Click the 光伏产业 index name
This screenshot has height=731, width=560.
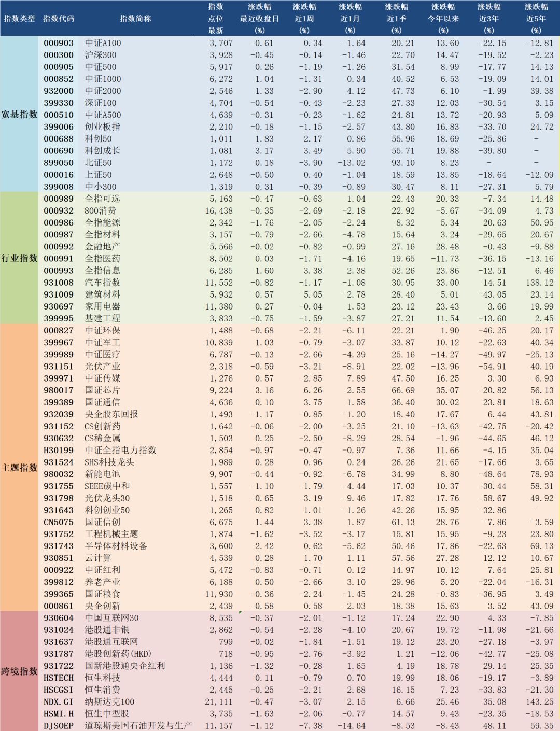click(103, 367)
